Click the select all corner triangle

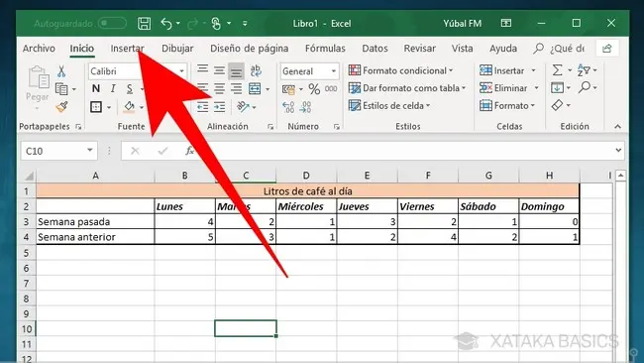(x=29, y=176)
